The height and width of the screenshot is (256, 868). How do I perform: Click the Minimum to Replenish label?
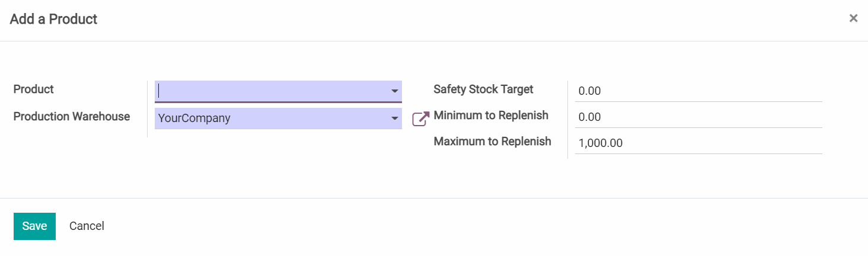click(x=491, y=116)
